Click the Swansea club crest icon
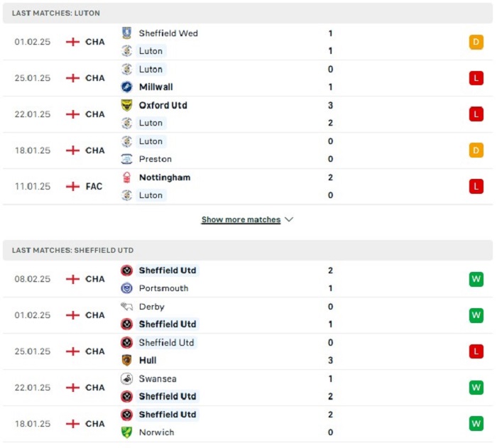The width and height of the screenshot is (497, 448). click(x=127, y=378)
